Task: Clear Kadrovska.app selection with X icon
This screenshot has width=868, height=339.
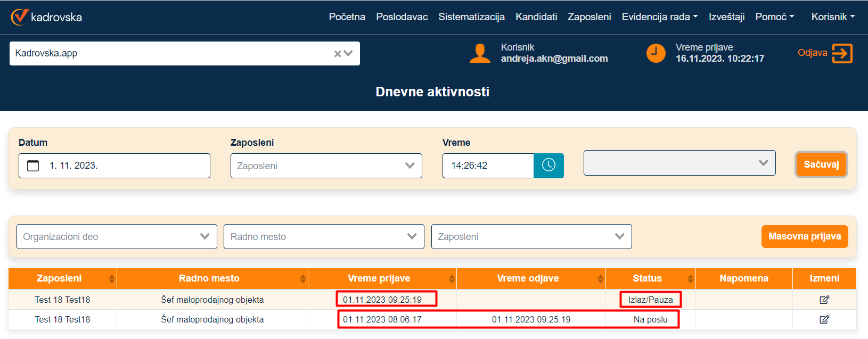Action: (337, 54)
